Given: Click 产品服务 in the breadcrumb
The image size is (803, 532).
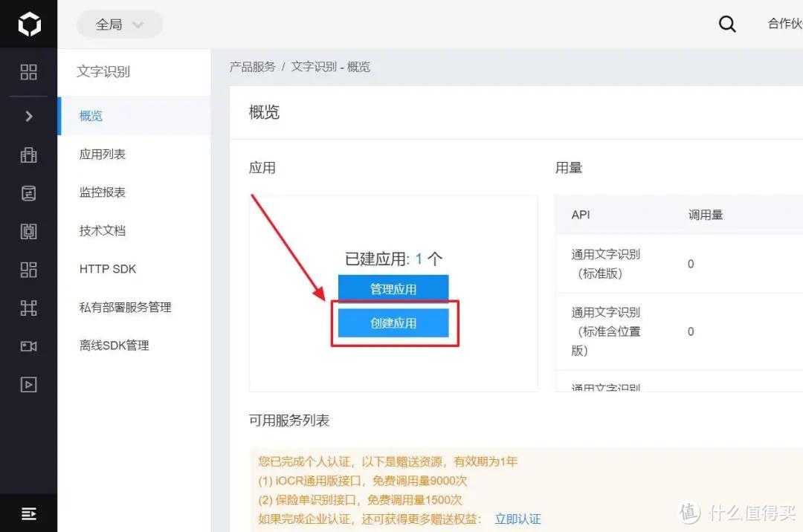Looking at the screenshot, I should tap(253, 67).
